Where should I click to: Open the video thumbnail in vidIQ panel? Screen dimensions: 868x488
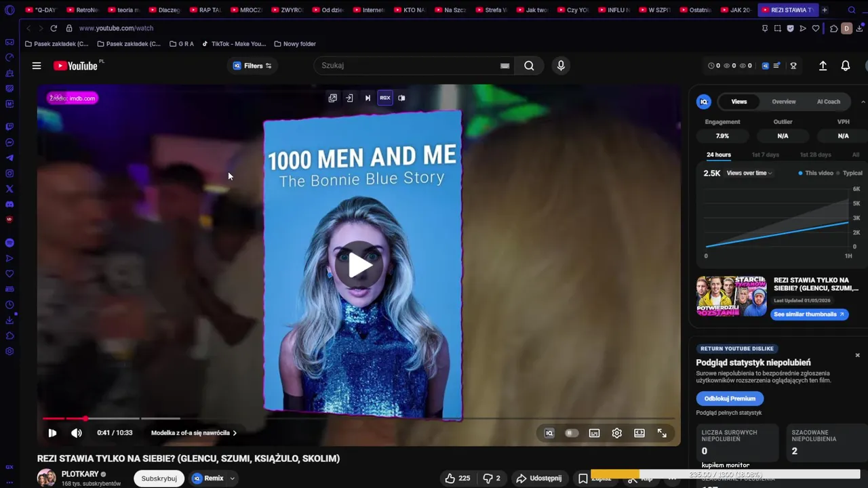pos(731,296)
